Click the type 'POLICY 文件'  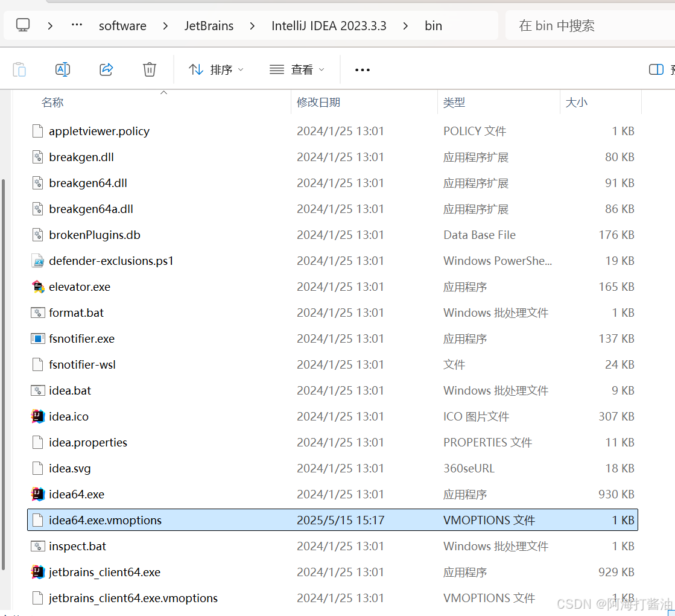pyautogui.click(x=475, y=131)
